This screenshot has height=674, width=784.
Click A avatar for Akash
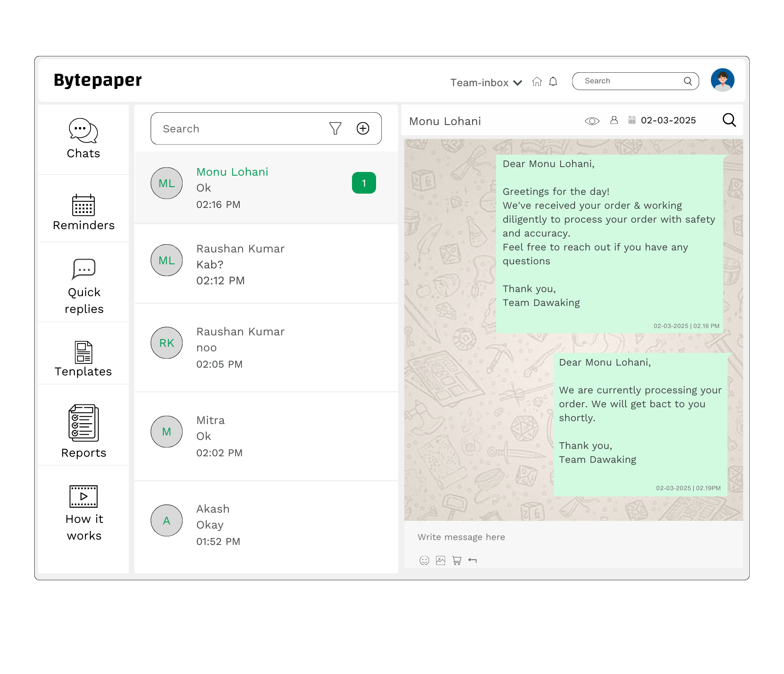coord(167,520)
